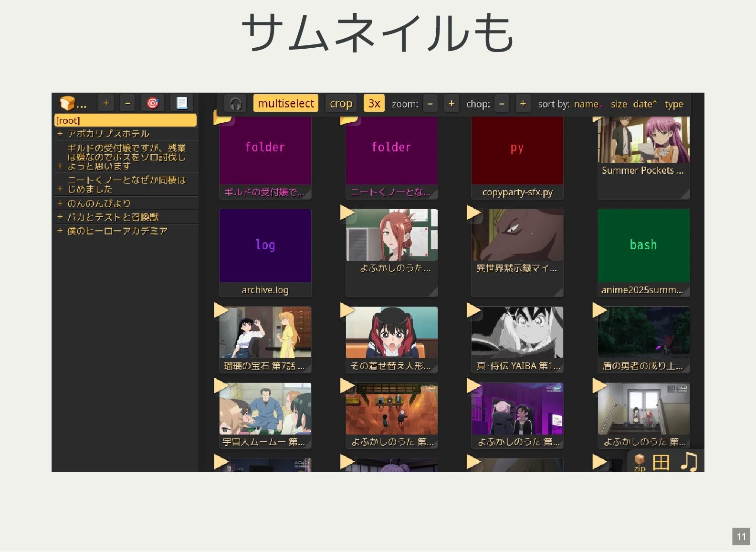Click play arrow on redhead よふかしのうた thumbnail

click(x=347, y=212)
